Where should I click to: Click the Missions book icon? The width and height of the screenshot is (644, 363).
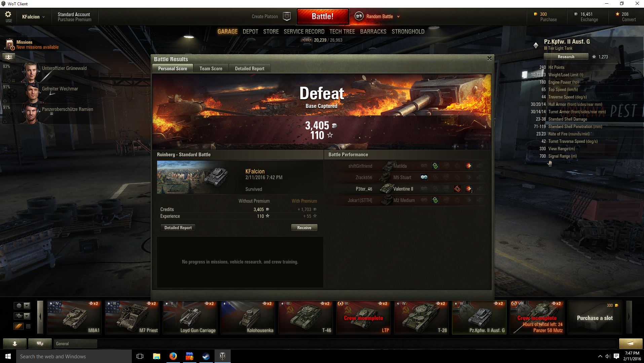coord(9,44)
